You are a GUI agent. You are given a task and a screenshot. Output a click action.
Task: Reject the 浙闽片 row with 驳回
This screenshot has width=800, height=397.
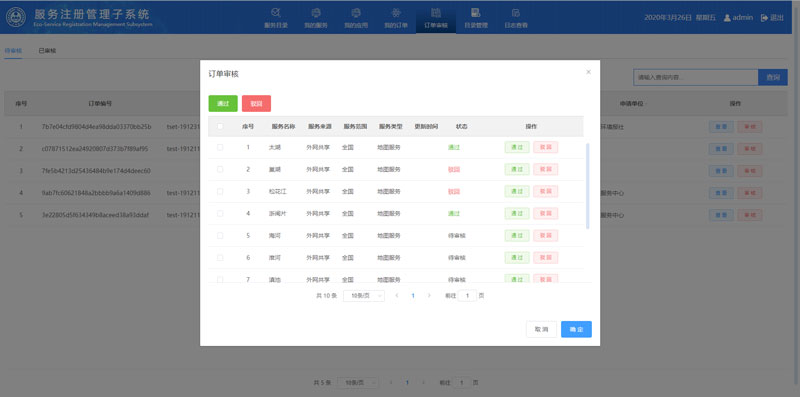coord(545,213)
